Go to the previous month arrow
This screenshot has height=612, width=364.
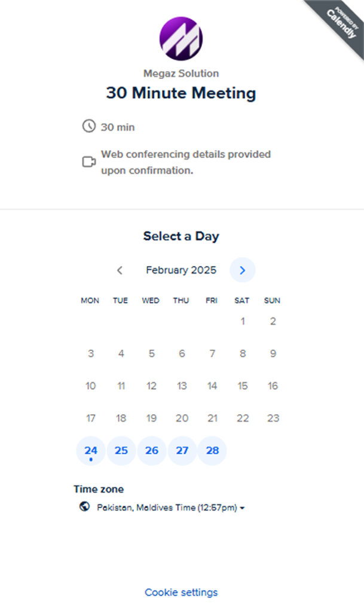pos(120,270)
